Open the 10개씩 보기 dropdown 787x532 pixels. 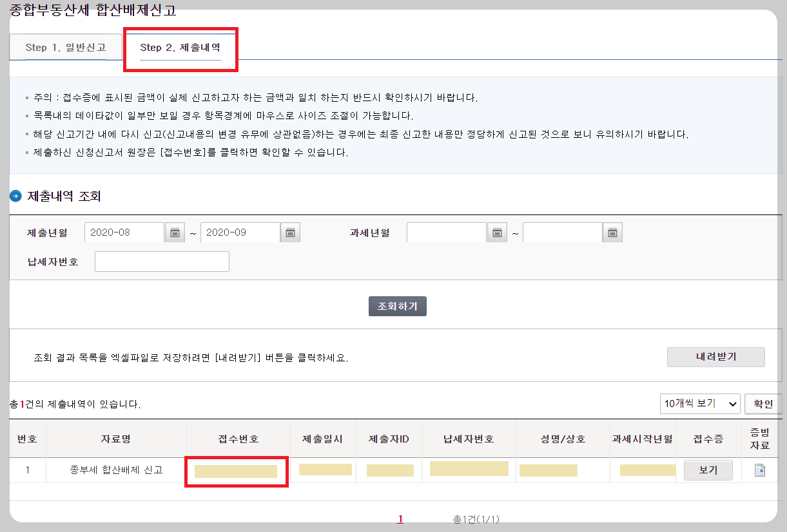(700, 403)
